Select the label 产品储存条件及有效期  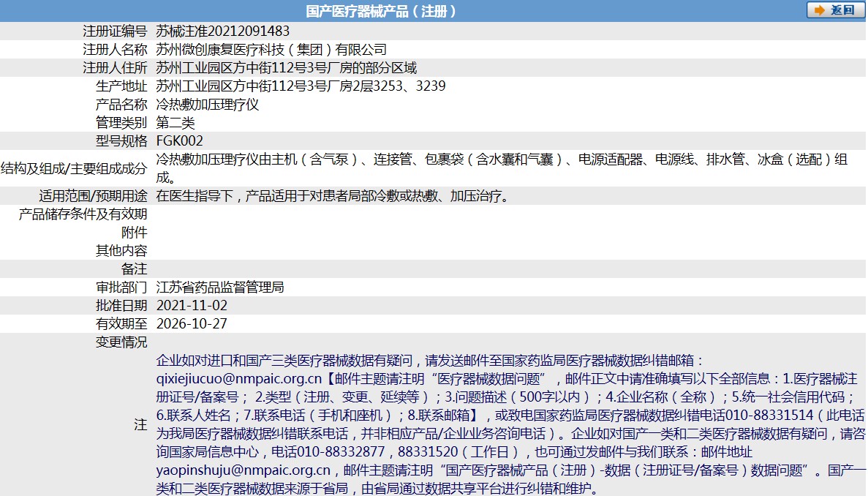83,214
